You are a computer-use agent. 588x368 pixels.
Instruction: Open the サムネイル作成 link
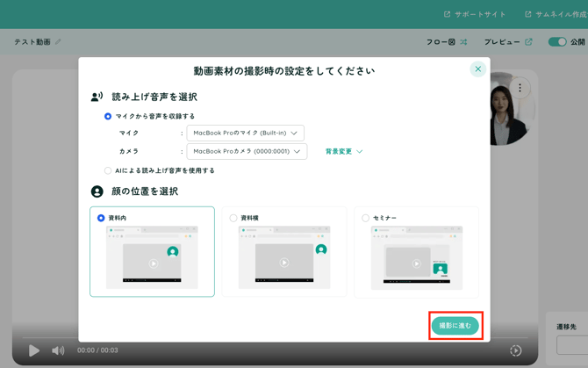[x=556, y=14]
